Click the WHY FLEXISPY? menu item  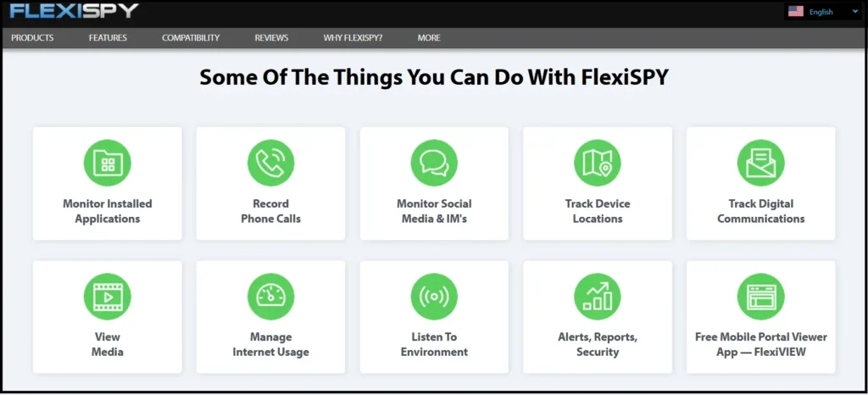(353, 38)
